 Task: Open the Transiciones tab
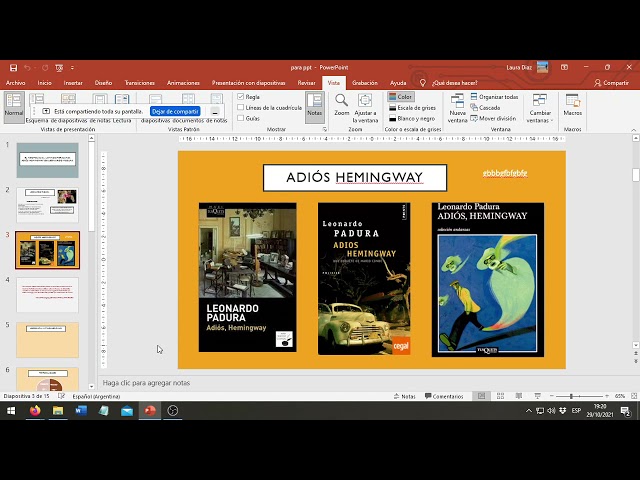click(140, 83)
